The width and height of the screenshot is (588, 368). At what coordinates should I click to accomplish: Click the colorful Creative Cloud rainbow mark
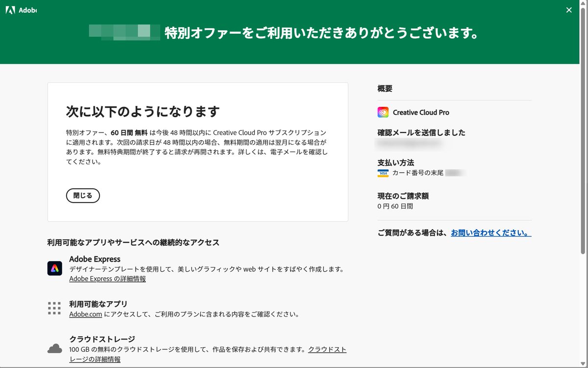[383, 112]
